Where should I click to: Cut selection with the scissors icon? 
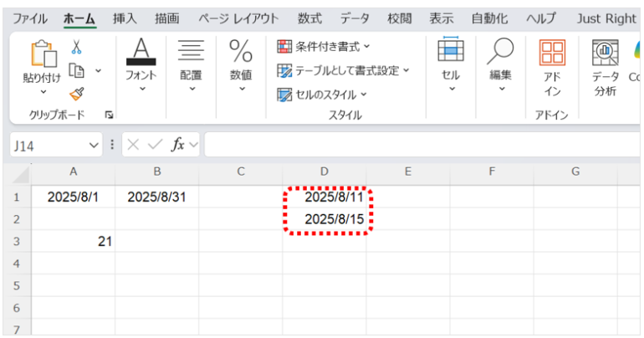coord(76,47)
